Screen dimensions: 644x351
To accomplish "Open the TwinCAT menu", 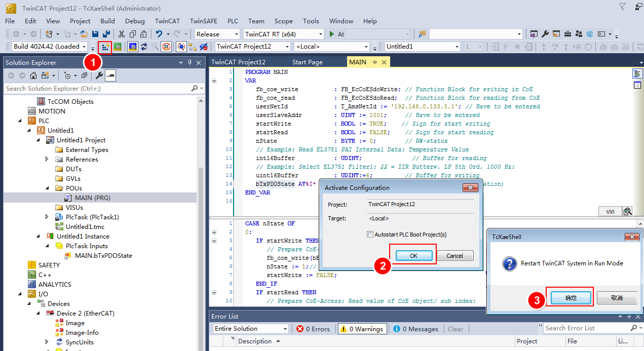I will tap(167, 21).
